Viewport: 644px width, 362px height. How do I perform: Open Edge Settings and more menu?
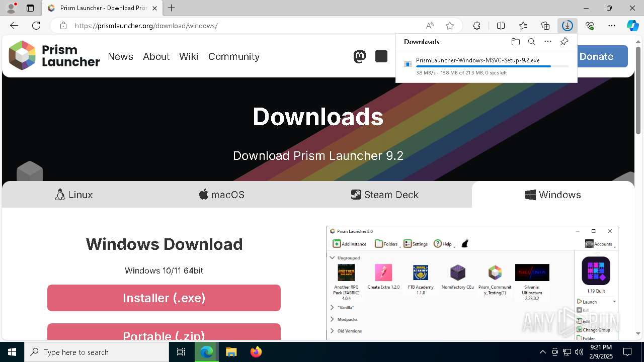point(612,26)
